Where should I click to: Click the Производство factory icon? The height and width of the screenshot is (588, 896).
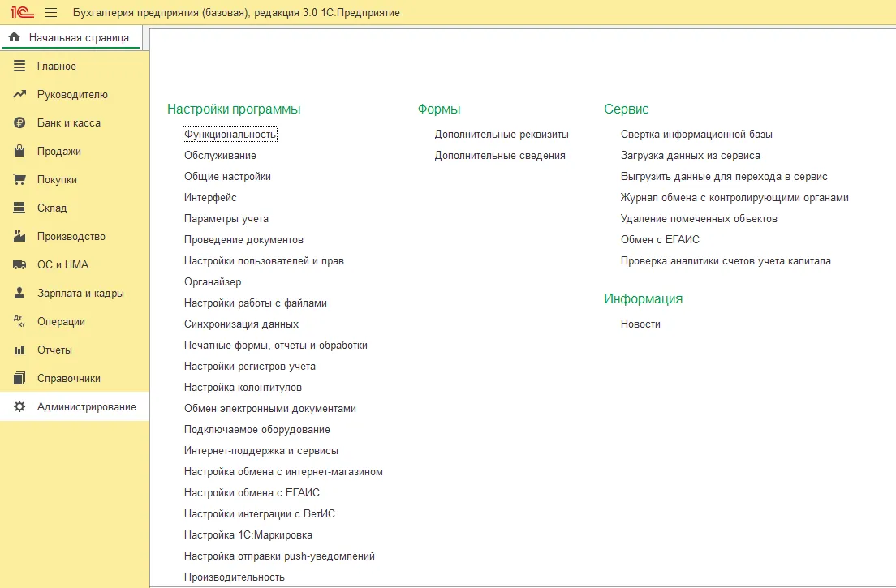click(x=19, y=236)
